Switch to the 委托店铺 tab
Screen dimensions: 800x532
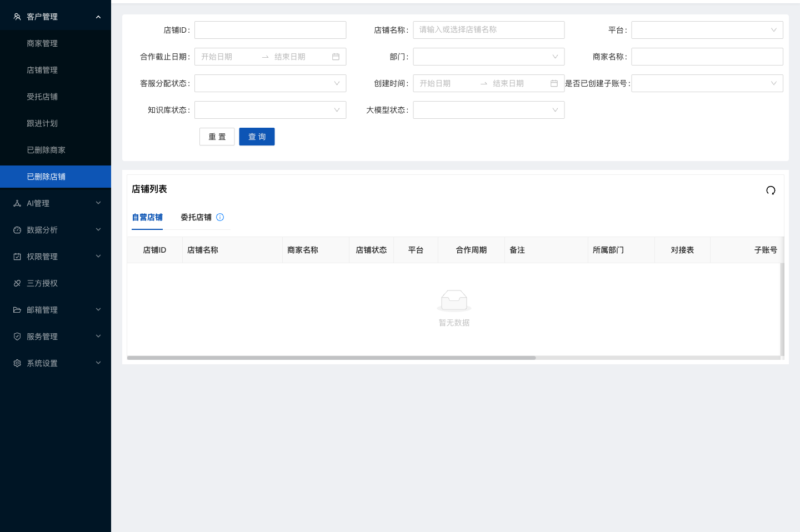coord(196,217)
